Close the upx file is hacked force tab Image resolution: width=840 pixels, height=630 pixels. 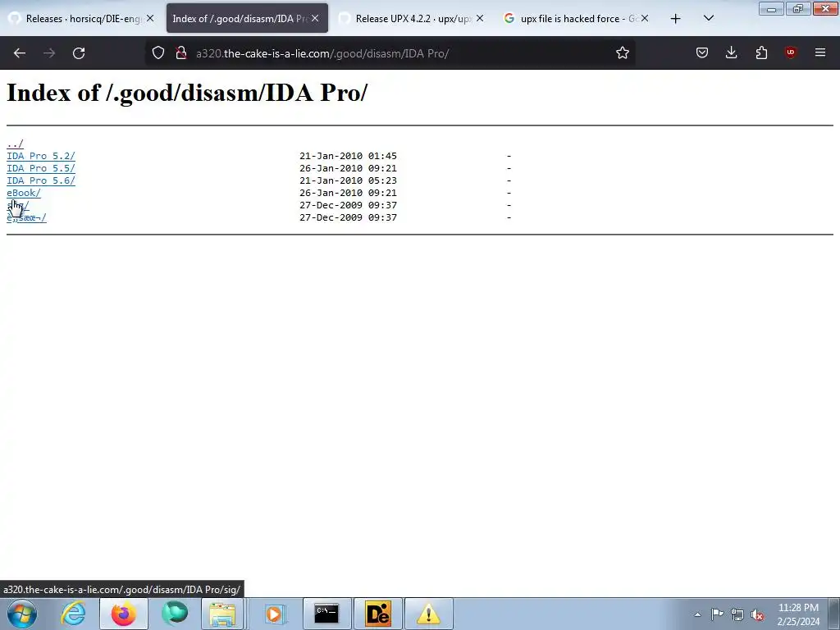(645, 18)
